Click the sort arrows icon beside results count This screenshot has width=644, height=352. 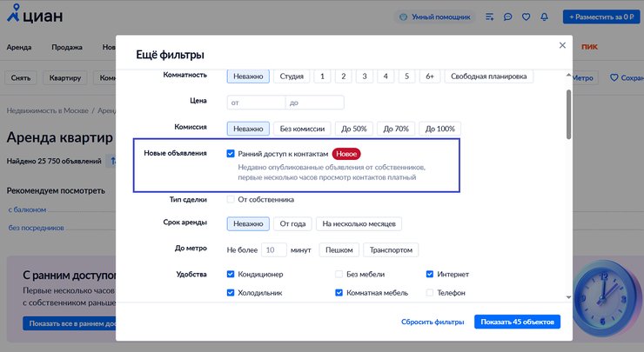click(x=113, y=161)
